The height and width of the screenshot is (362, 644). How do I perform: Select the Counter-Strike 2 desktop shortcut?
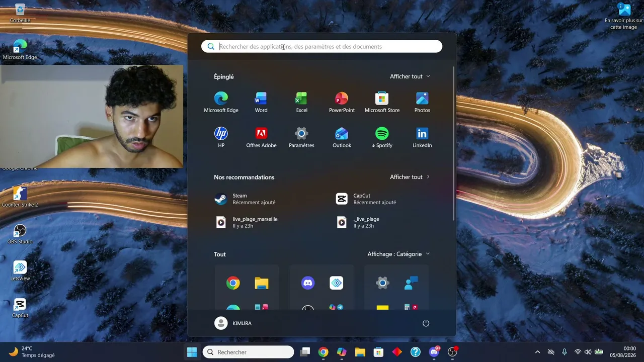(x=20, y=197)
